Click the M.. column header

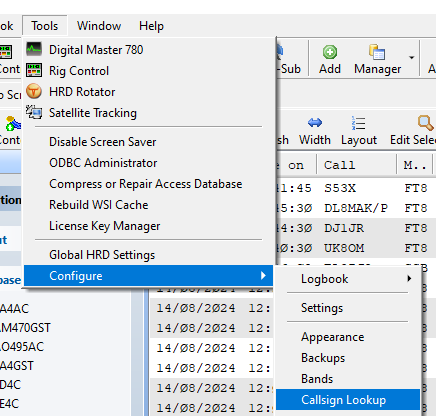415,165
